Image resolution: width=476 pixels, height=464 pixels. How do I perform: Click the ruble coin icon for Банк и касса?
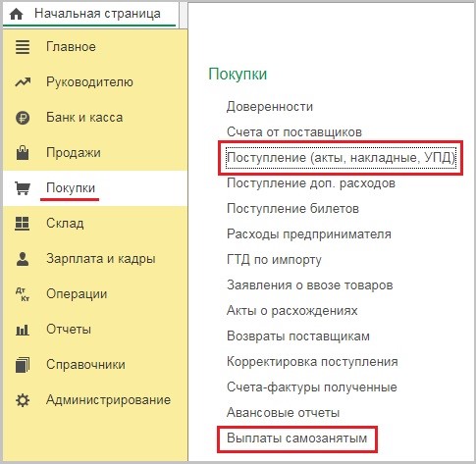coord(23,118)
